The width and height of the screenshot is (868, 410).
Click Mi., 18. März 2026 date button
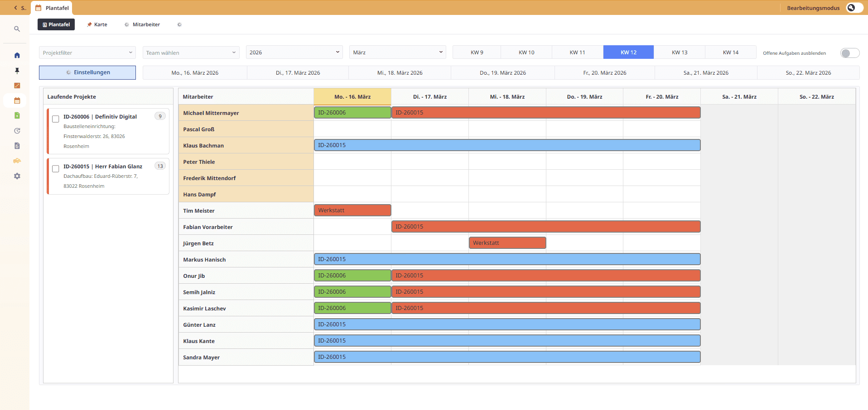(x=400, y=72)
